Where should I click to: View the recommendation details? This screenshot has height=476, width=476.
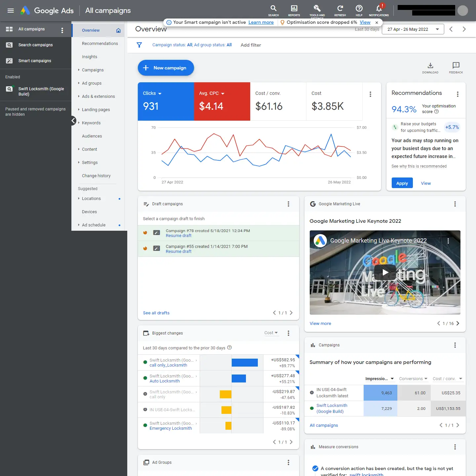[x=426, y=183]
